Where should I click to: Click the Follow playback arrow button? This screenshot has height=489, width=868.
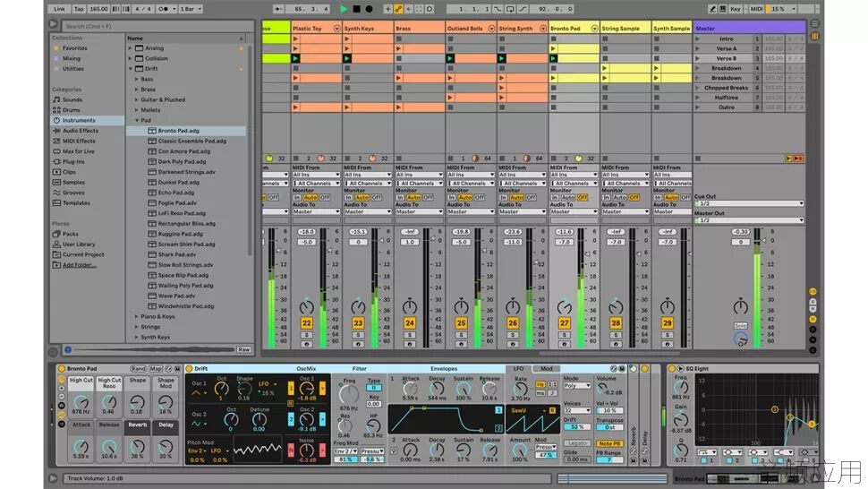click(x=278, y=9)
